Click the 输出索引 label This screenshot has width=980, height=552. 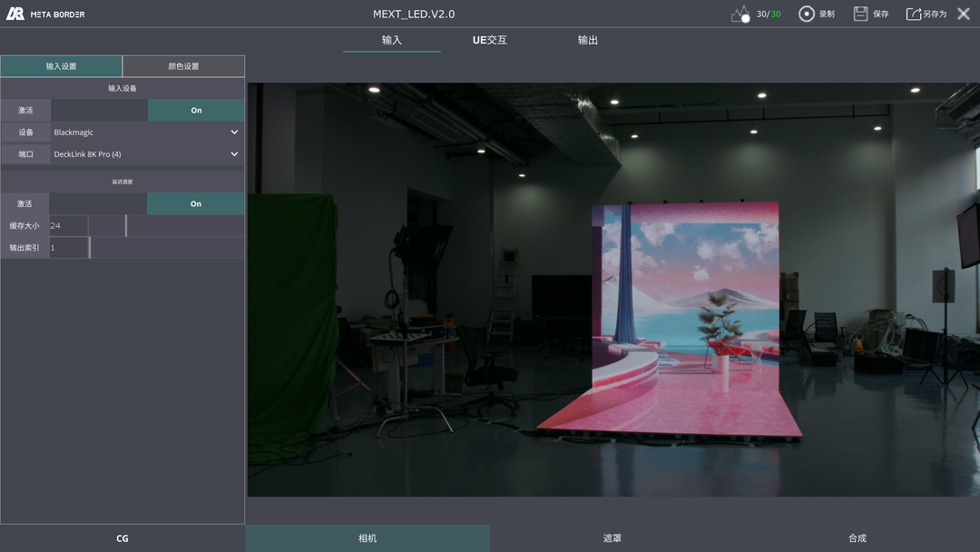click(24, 248)
